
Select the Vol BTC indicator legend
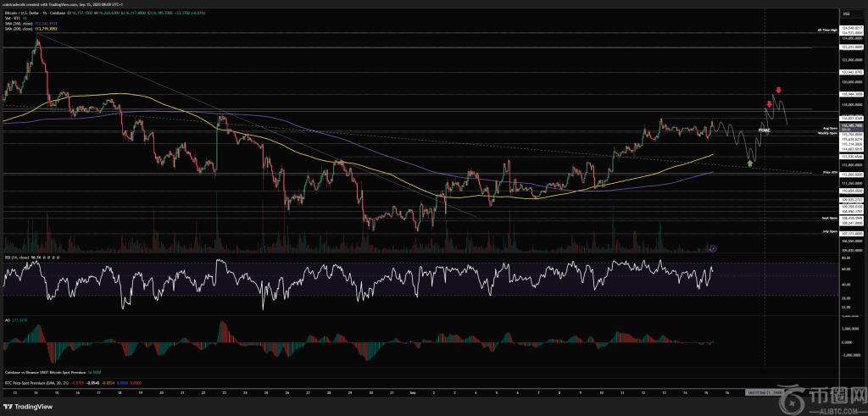(x=12, y=19)
